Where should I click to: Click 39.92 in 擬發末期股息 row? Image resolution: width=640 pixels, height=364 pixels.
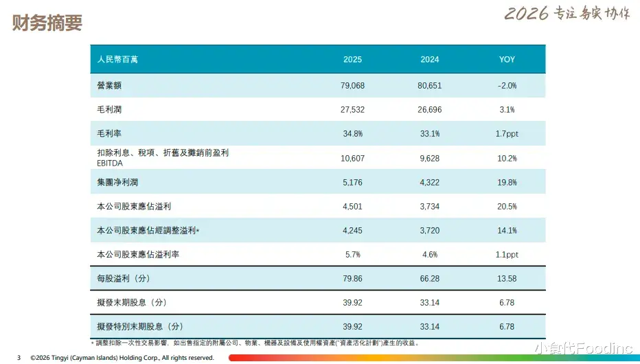tap(353, 303)
